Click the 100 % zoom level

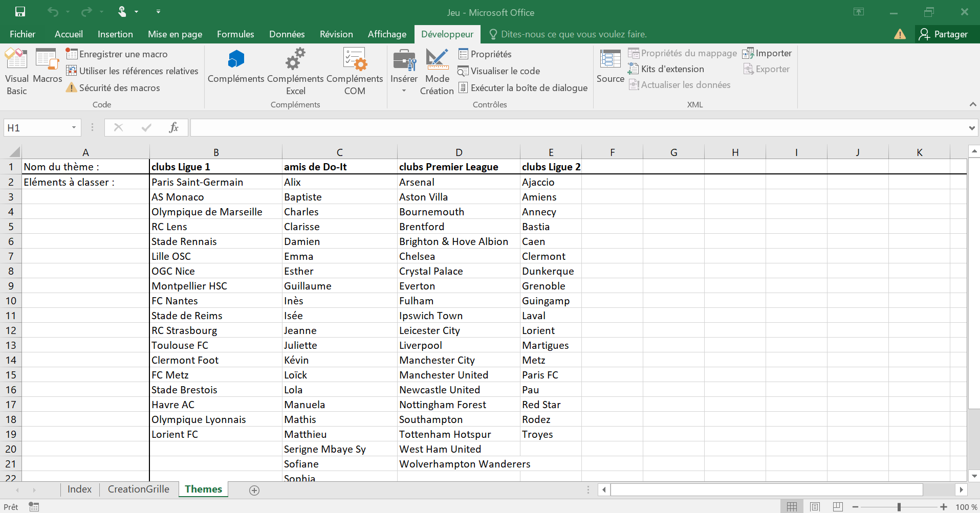click(966, 507)
